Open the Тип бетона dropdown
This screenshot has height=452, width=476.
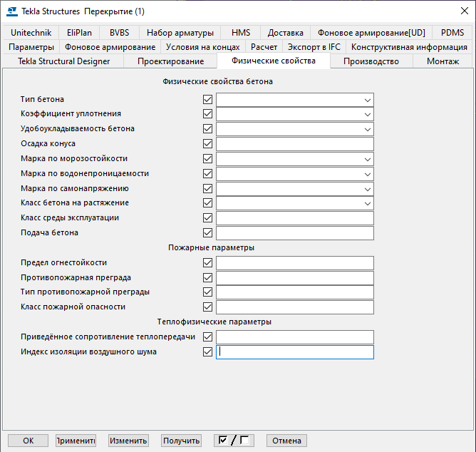click(x=367, y=100)
